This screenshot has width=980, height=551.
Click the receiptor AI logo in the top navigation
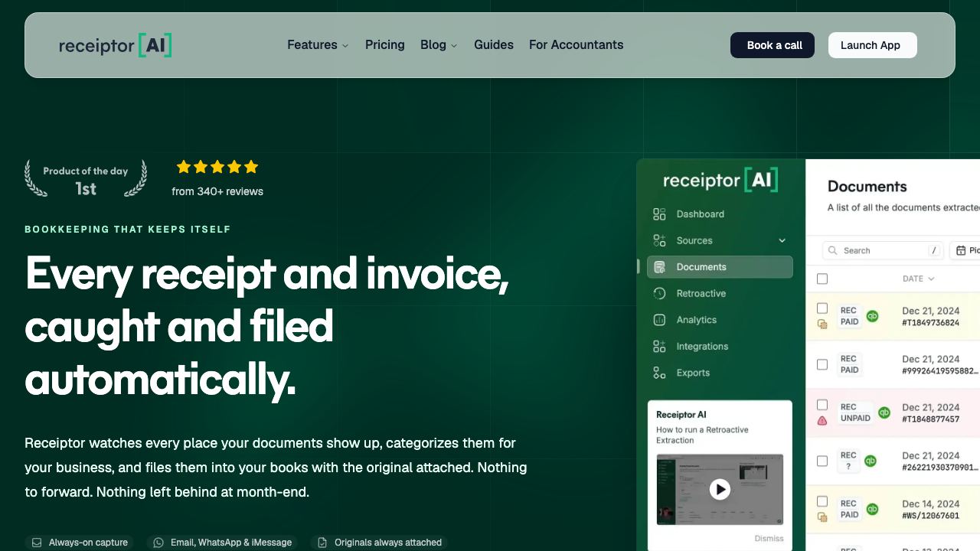coord(115,45)
